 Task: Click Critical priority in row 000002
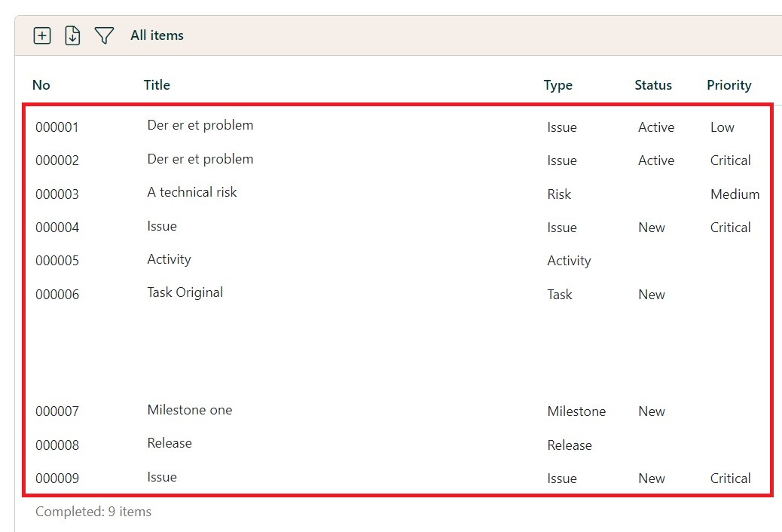pos(730,161)
